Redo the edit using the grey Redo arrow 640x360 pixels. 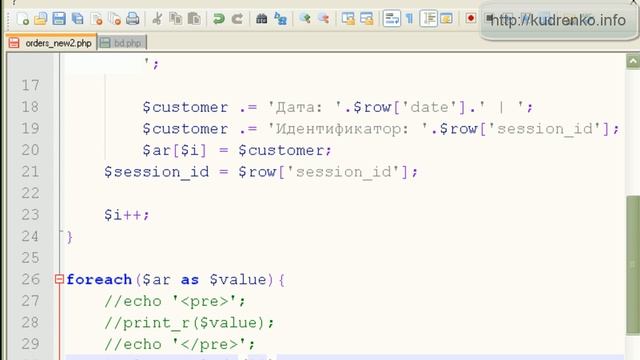pos(237,19)
